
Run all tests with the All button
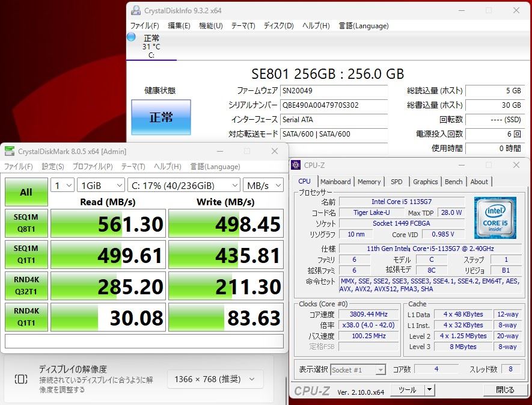pyautogui.click(x=26, y=191)
